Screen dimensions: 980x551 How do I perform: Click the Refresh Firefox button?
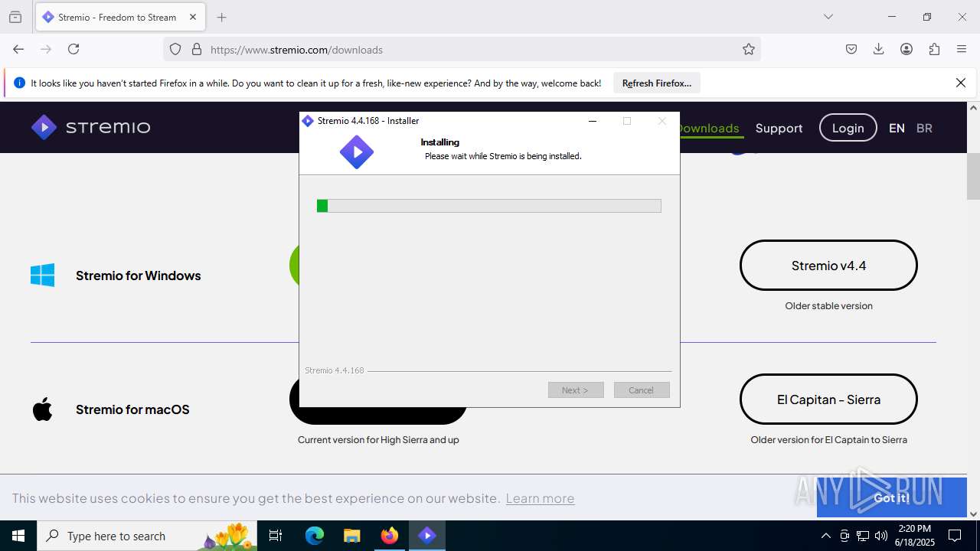tap(657, 83)
